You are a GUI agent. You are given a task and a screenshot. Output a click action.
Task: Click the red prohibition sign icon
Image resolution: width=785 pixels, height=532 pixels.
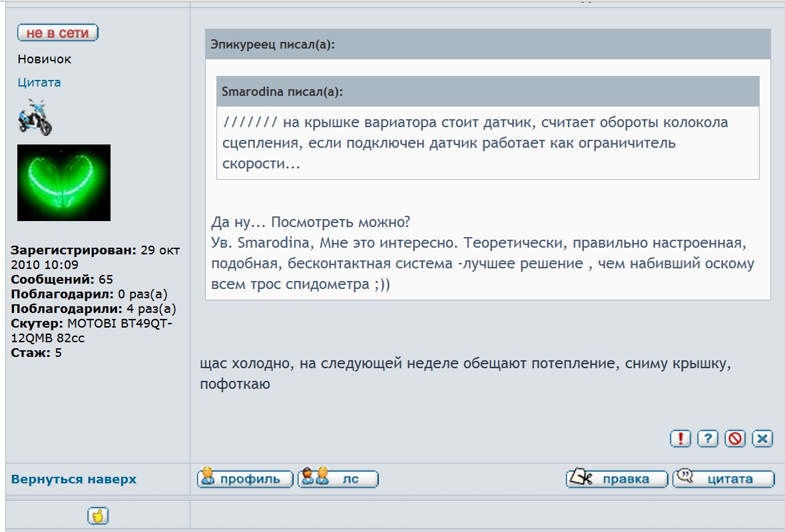(735, 438)
